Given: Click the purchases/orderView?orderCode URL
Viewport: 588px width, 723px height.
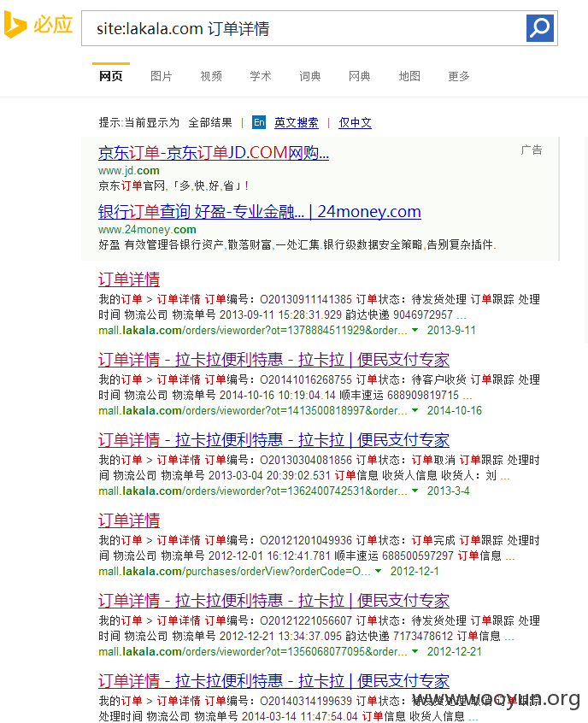Looking at the screenshot, I should pyautogui.click(x=234, y=571).
